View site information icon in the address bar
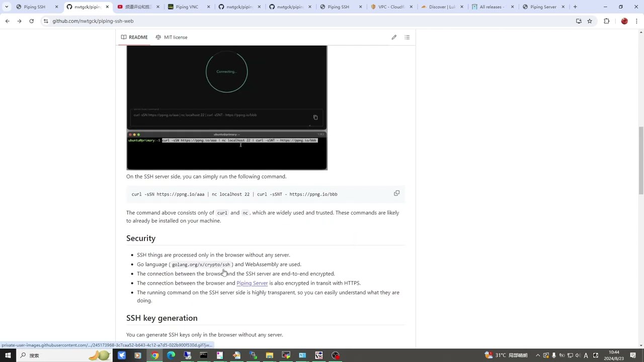The height and width of the screenshot is (362, 644). pyautogui.click(x=46, y=21)
